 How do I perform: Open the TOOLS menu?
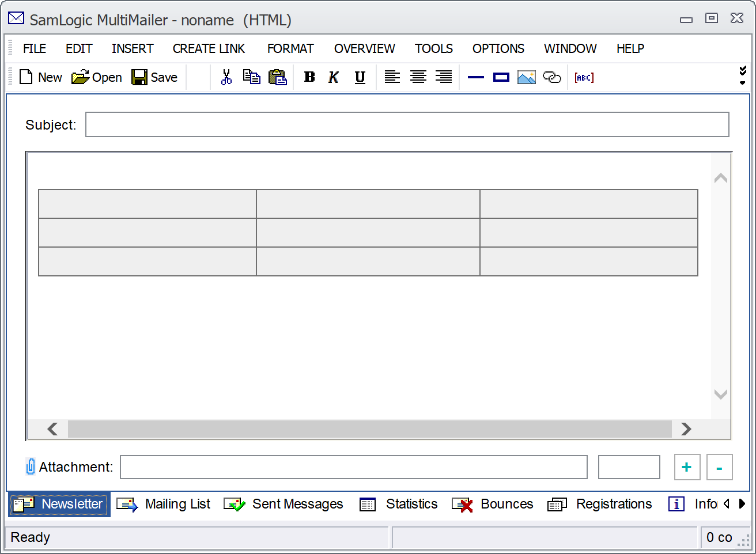point(434,48)
